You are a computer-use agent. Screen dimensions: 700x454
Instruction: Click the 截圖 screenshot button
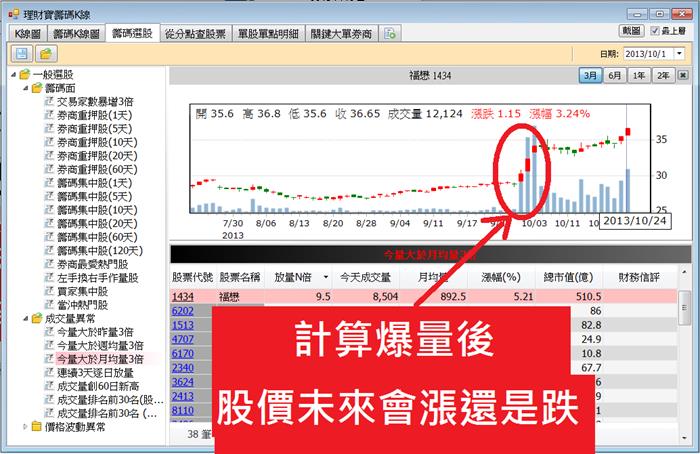click(x=631, y=30)
